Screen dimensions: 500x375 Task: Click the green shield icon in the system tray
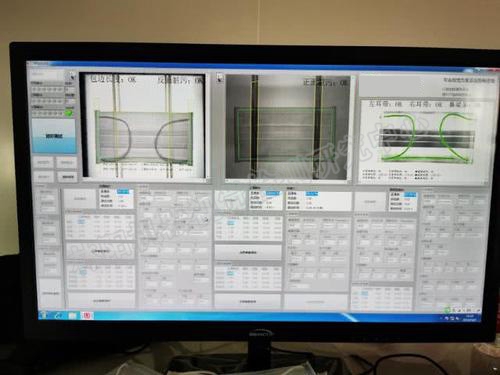(447, 310)
